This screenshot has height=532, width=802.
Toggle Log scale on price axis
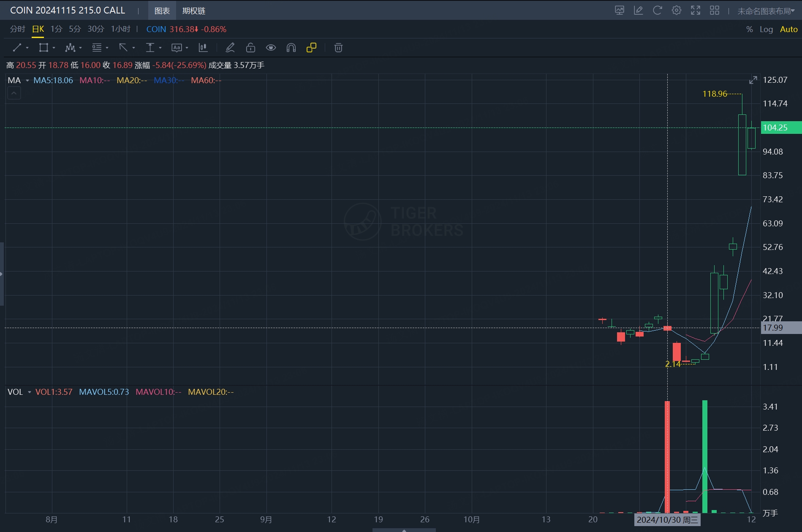pyautogui.click(x=766, y=29)
